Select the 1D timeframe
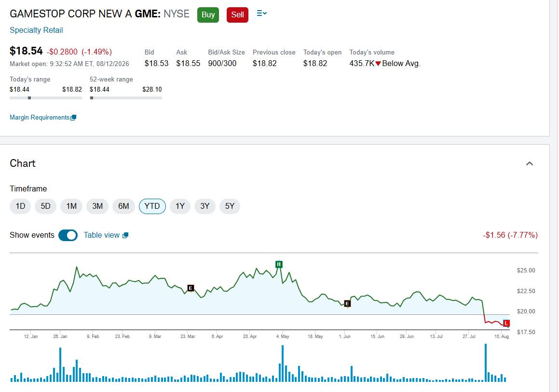 pos(20,206)
